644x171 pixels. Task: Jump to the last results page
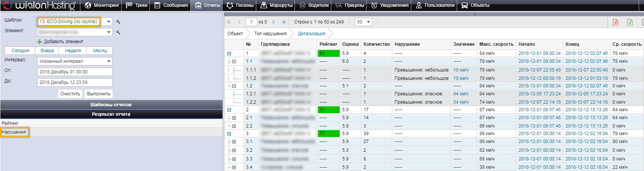pyautogui.click(x=284, y=22)
